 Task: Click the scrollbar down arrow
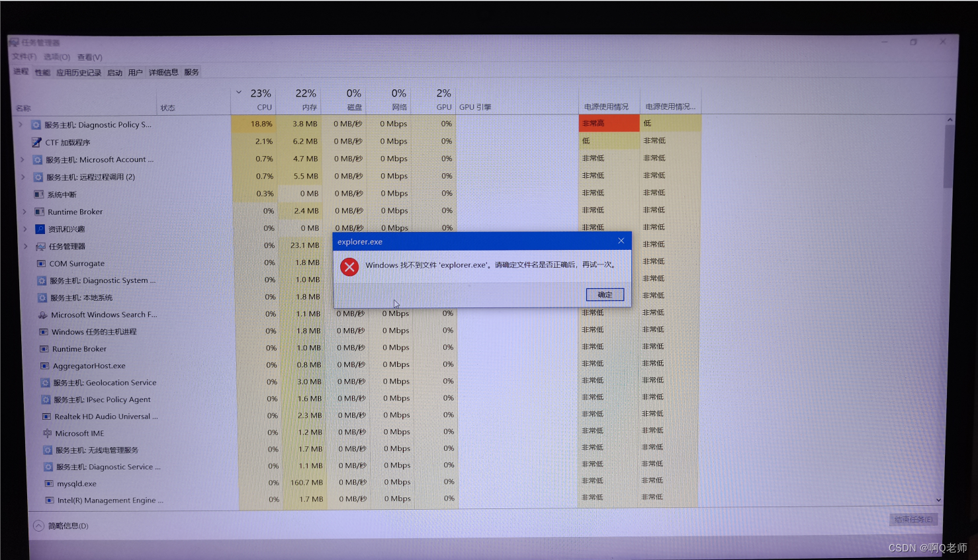click(x=938, y=500)
